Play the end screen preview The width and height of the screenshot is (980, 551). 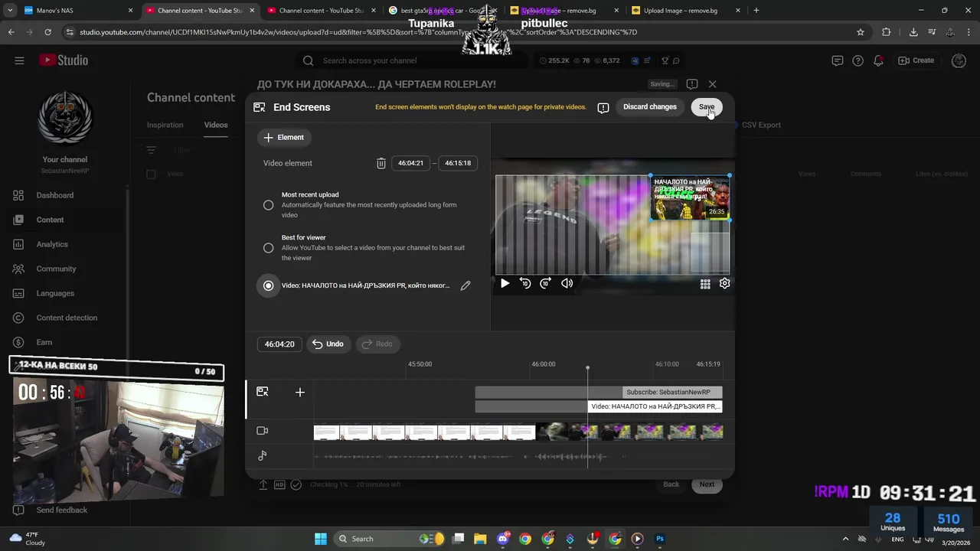click(x=505, y=283)
